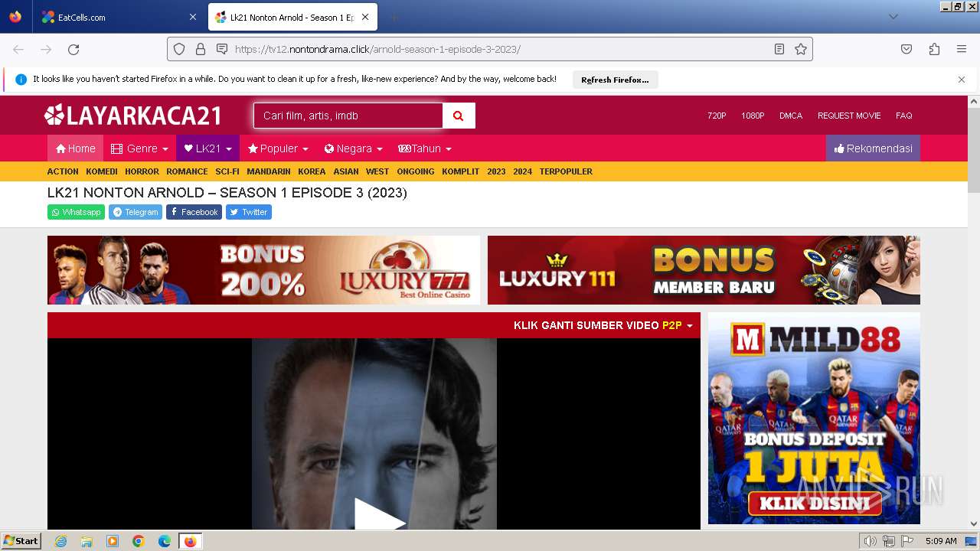Viewport: 980px width, 551px height.
Task: Submit search with the magnifier button
Action: click(459, 116)
